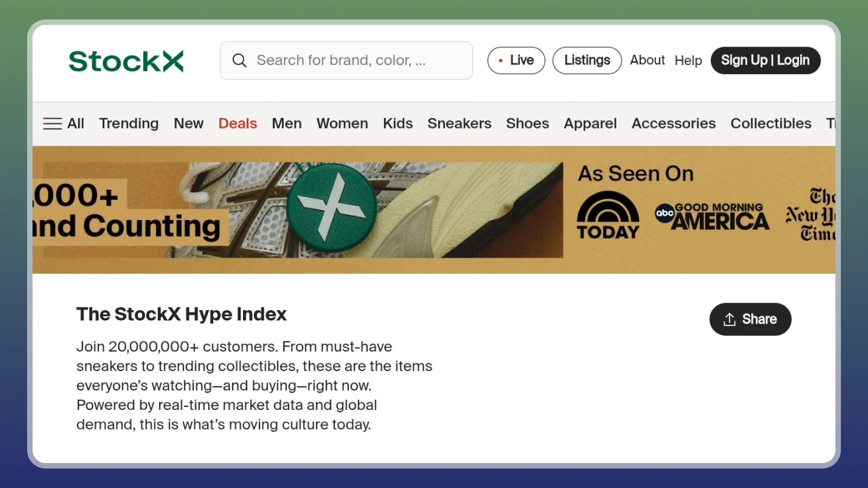The width and height of the screenshot is (868, 488).
Task: Click The StockX Hype Index heading
Action: point(181,314)
